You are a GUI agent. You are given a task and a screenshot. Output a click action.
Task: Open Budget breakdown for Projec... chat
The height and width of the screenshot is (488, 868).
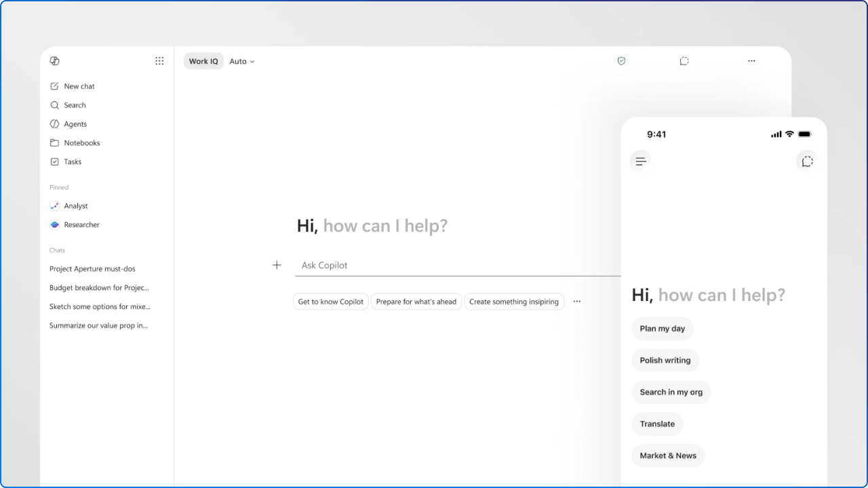99,288
